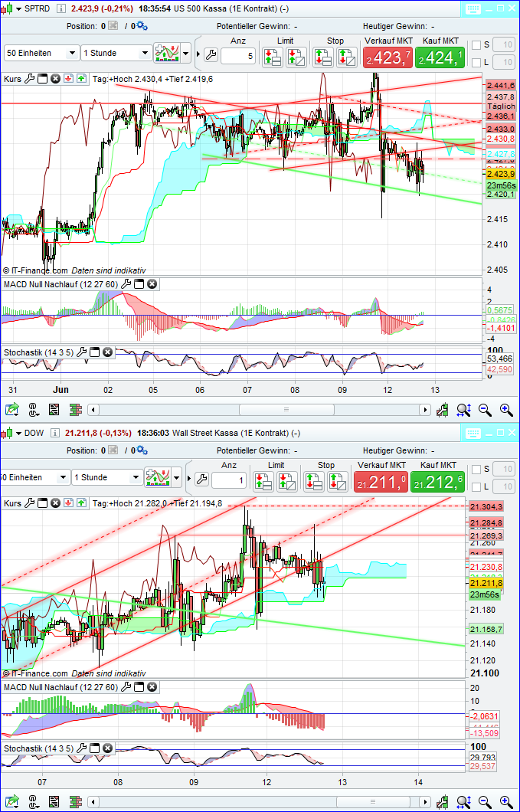Open Einheiten dropdown in DOW window

tap(34, 477)
